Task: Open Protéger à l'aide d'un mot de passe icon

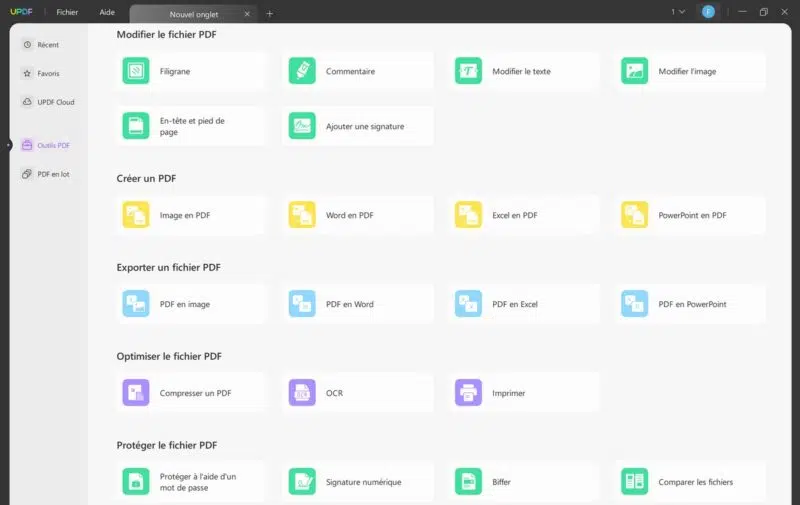Action: (x=136, y=482)
